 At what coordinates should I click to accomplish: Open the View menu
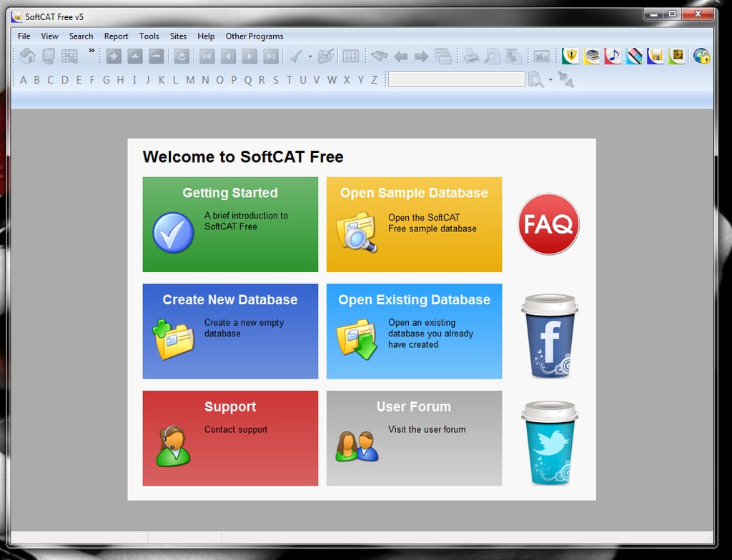click(x=49, y=36)
